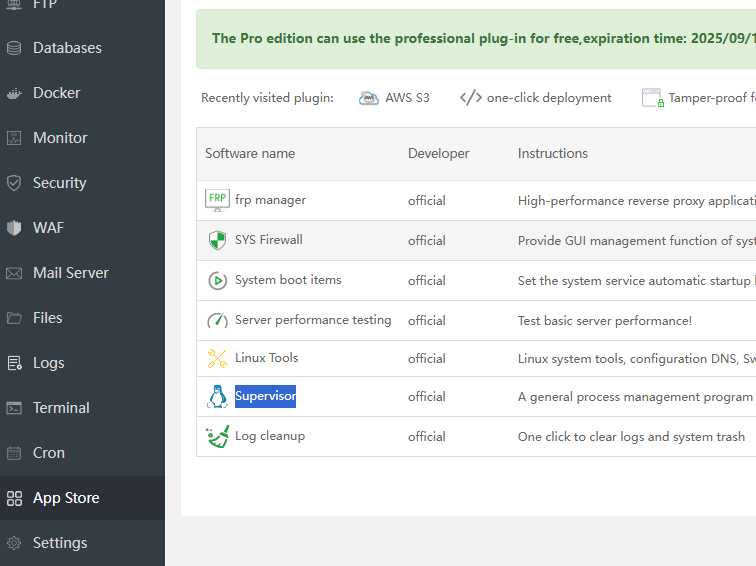
Task: Click the Tamper-proof plugin icon
Action: click(x=652, y=98)
